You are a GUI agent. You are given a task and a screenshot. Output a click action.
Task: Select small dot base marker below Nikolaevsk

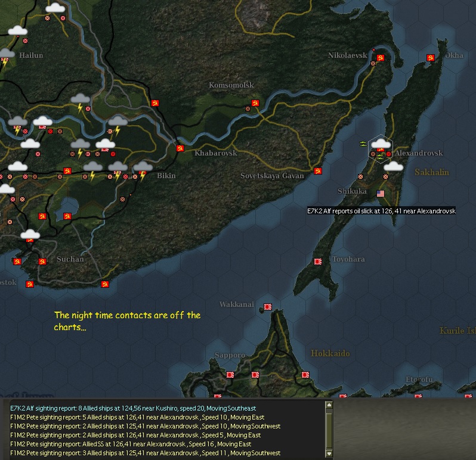[373, 63]
